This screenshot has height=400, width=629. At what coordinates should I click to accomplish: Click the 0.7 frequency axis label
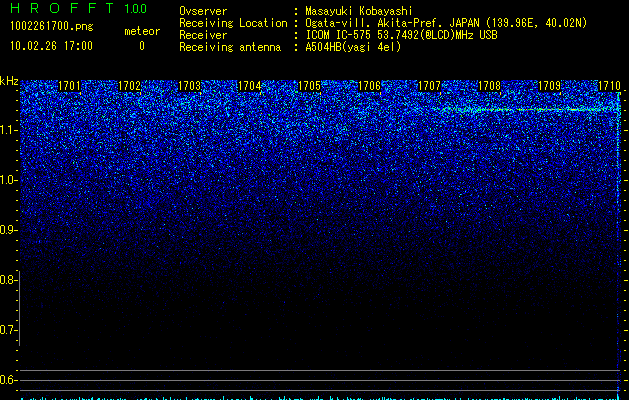coord(8,330)
